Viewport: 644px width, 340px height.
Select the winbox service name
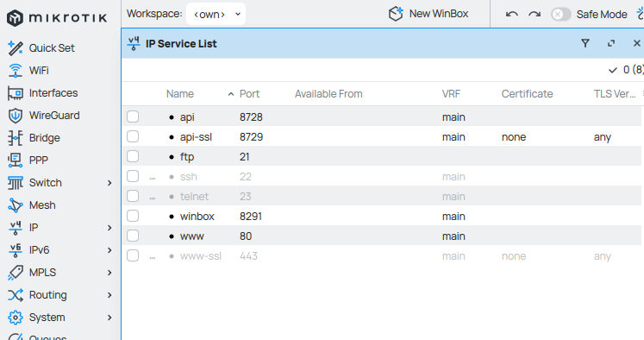[197, 217]
